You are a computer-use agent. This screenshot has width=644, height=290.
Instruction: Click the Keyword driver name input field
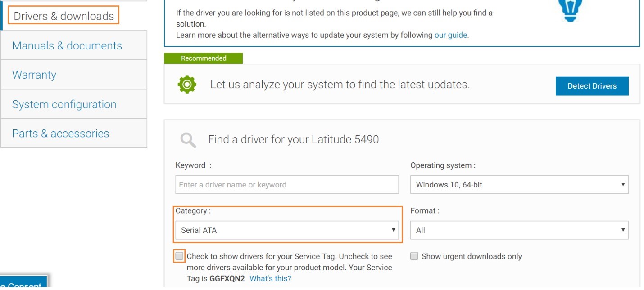[x=287, y=185]
